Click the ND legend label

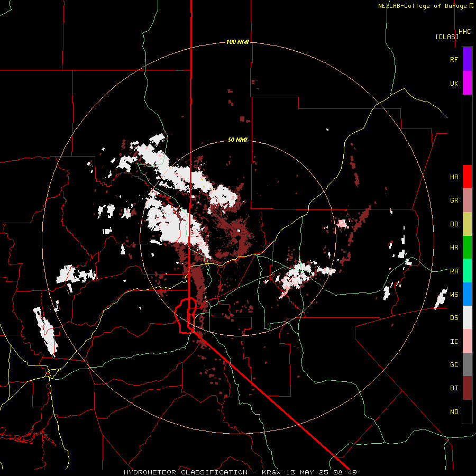[454, 412]
